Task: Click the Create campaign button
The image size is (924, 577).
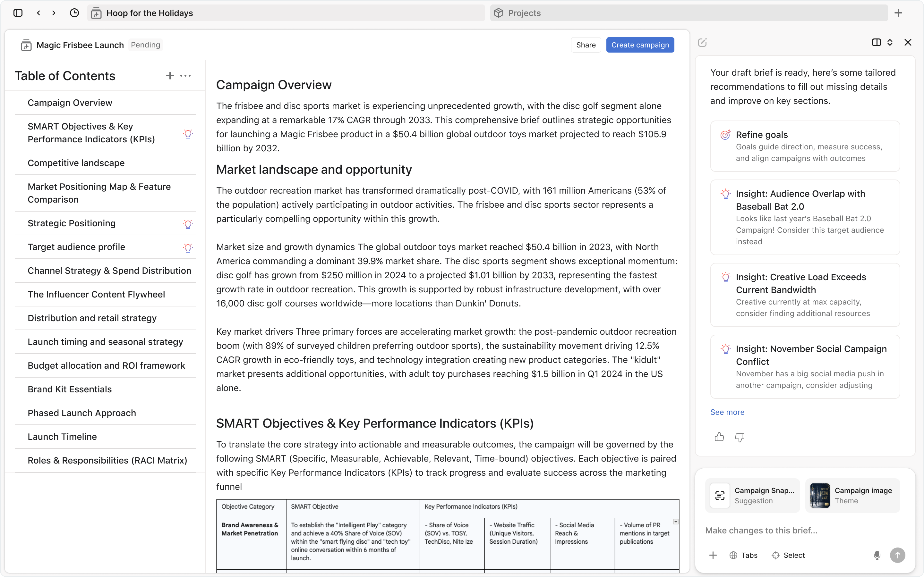Action: click(640, 45)
